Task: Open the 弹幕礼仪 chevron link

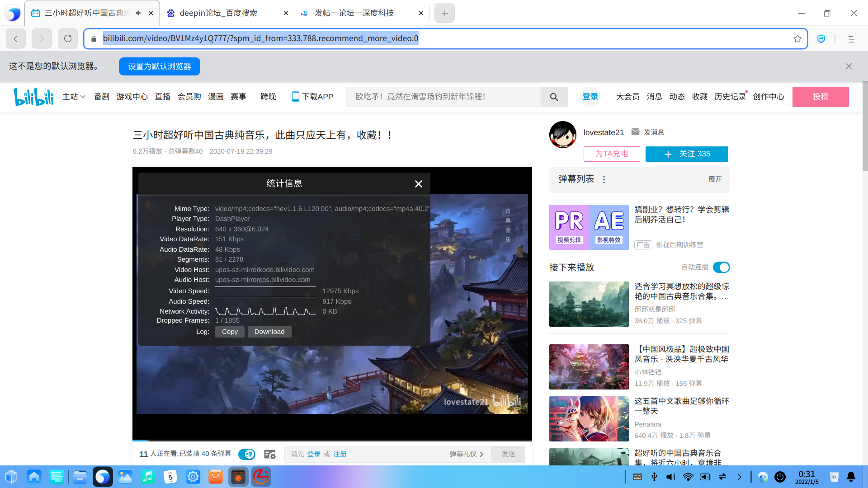Action: [x=467, y=454]
